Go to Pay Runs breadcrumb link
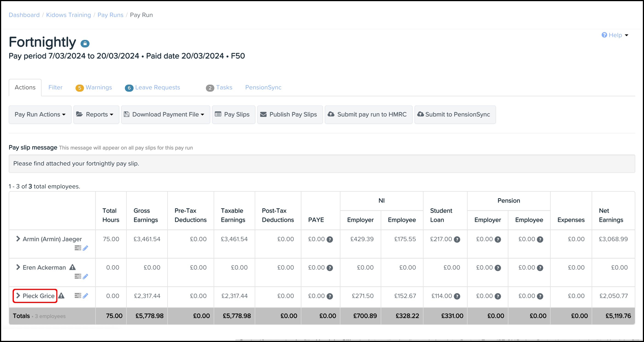 (x=110, y=15)
